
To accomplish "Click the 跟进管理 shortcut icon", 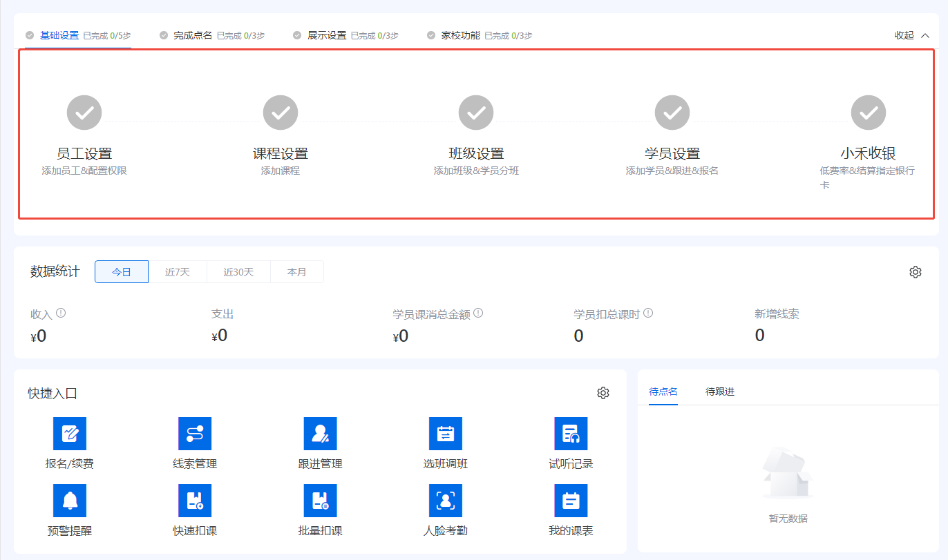I will pyautogui.click(x=320, y=434).
